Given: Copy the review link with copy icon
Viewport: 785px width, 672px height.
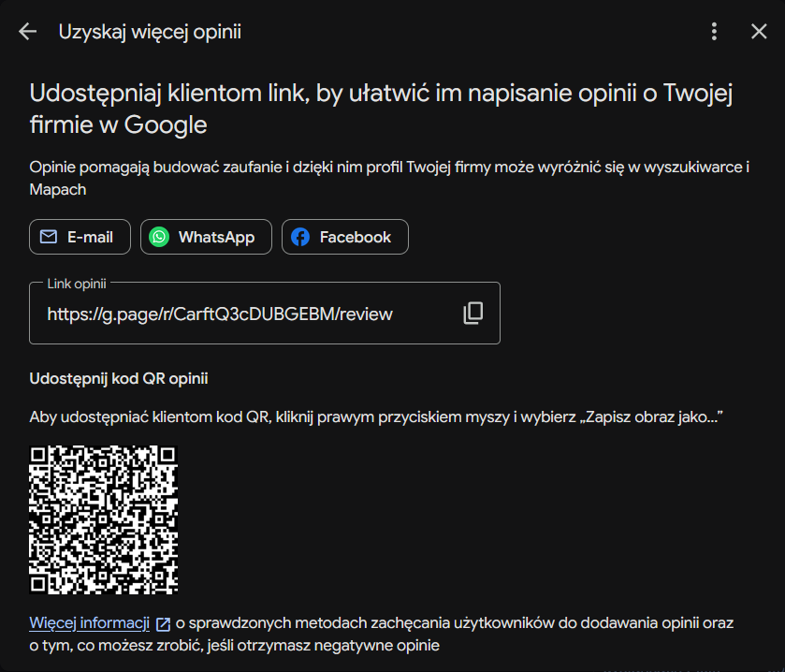Looking at the screenshot, I should pyautogui.click(x=473, y=314).
